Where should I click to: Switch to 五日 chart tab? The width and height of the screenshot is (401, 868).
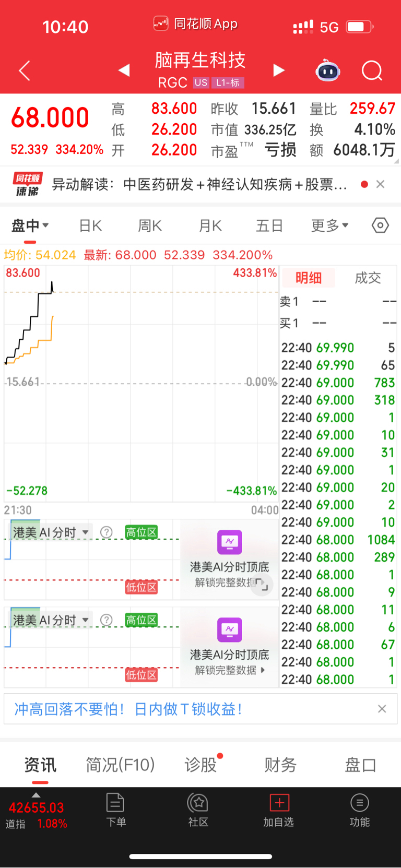(x=269, y=225)
